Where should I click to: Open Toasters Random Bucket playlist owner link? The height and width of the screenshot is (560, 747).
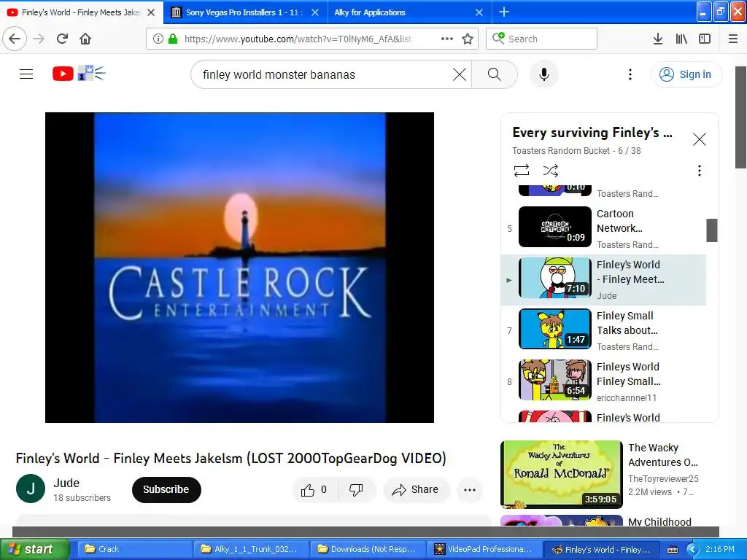pos(561,150)
